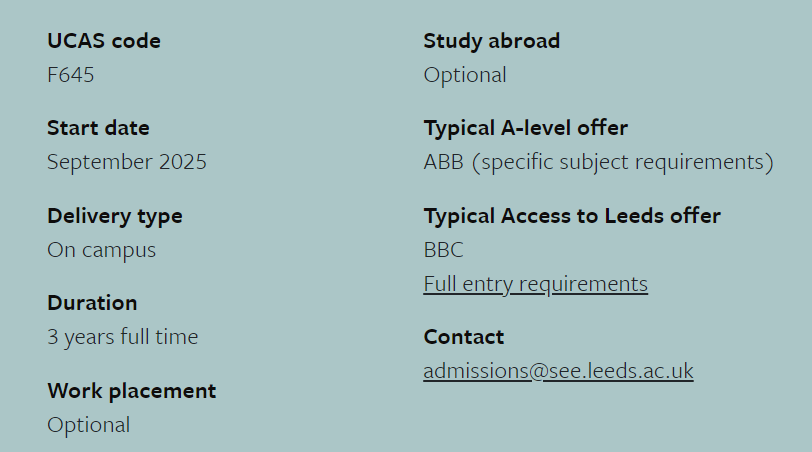Select the Contact heading

(x=463, y=337)
